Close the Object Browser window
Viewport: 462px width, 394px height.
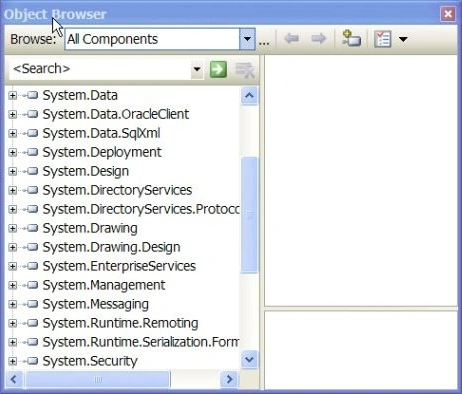click(x=448, y=14)
